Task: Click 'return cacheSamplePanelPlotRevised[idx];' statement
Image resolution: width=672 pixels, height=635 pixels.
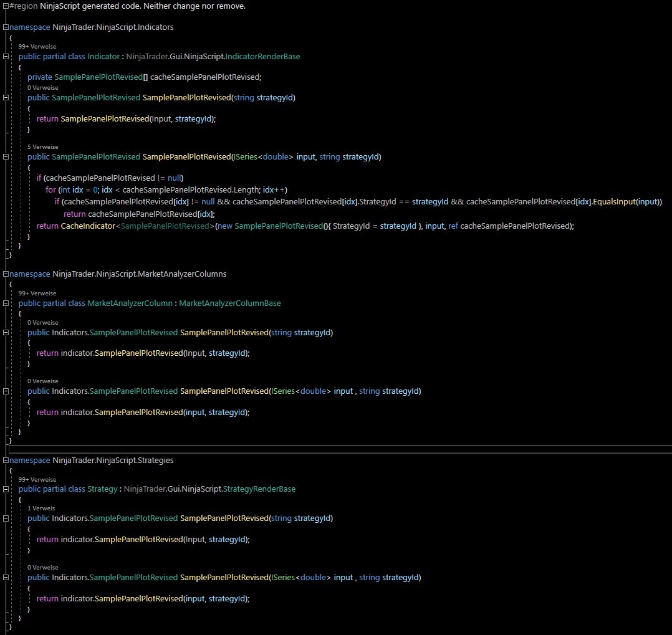Action: (139, 214)
